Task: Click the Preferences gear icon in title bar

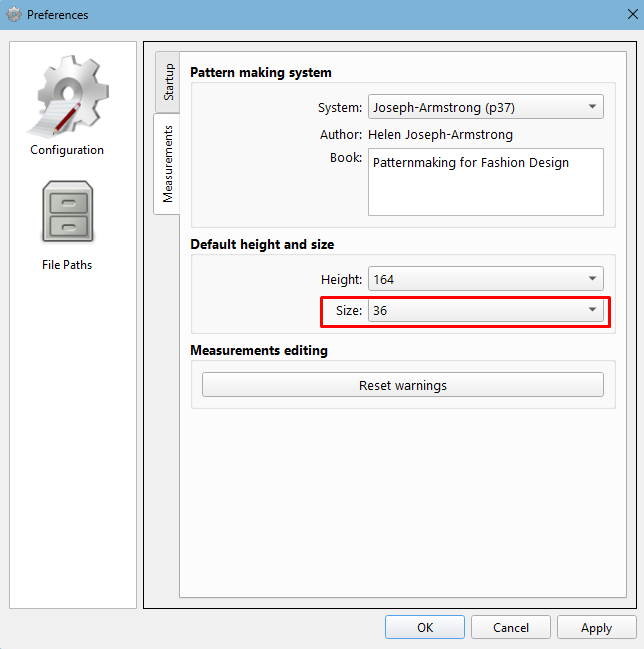Action: 14,14
